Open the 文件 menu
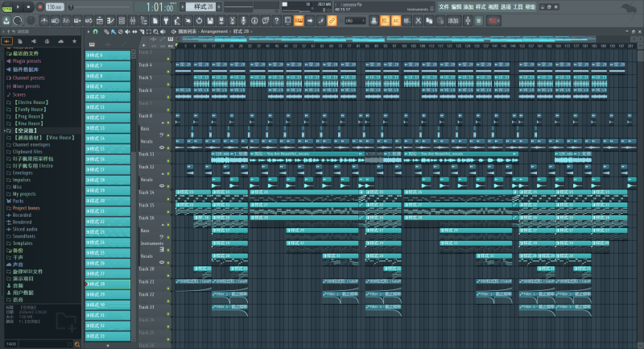644x349 pixels. coord(444,6)
